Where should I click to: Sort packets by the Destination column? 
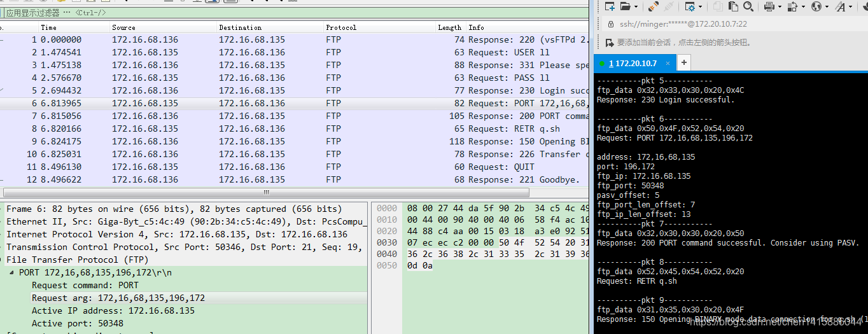pos(270,27)
